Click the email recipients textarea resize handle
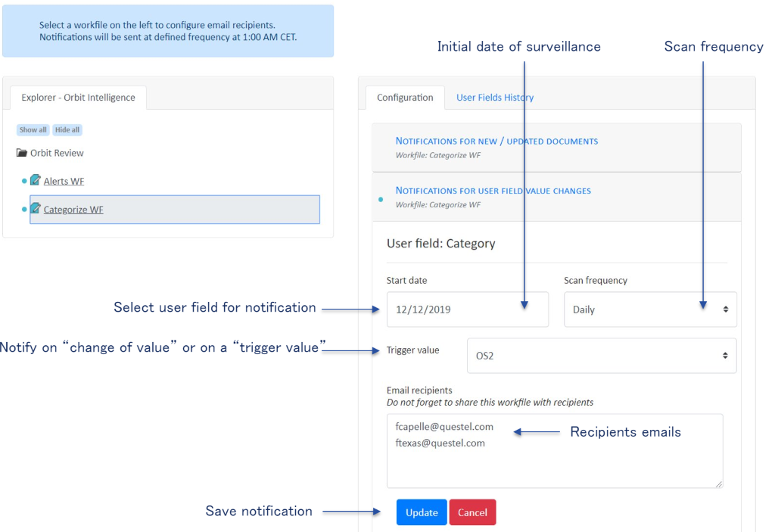The width and height of the screenshot is (775, 532). tap(719, 484)
